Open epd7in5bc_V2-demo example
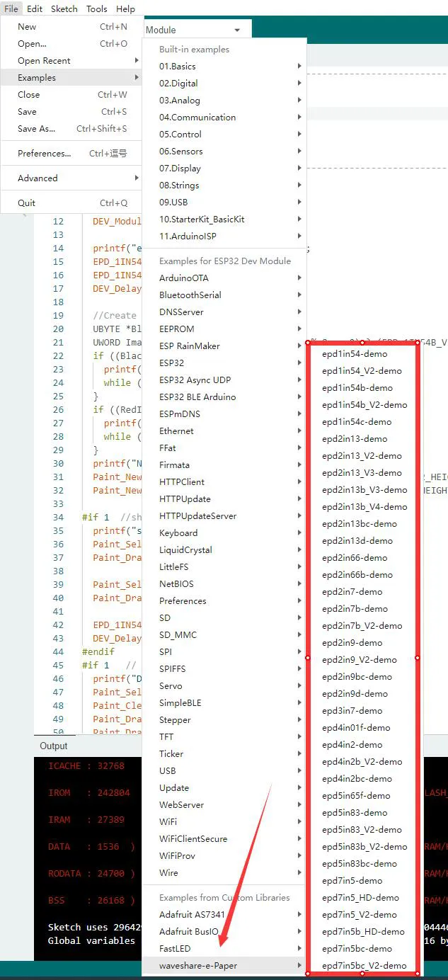This screenshot has height=980, width=448. (x=362, y=966)
